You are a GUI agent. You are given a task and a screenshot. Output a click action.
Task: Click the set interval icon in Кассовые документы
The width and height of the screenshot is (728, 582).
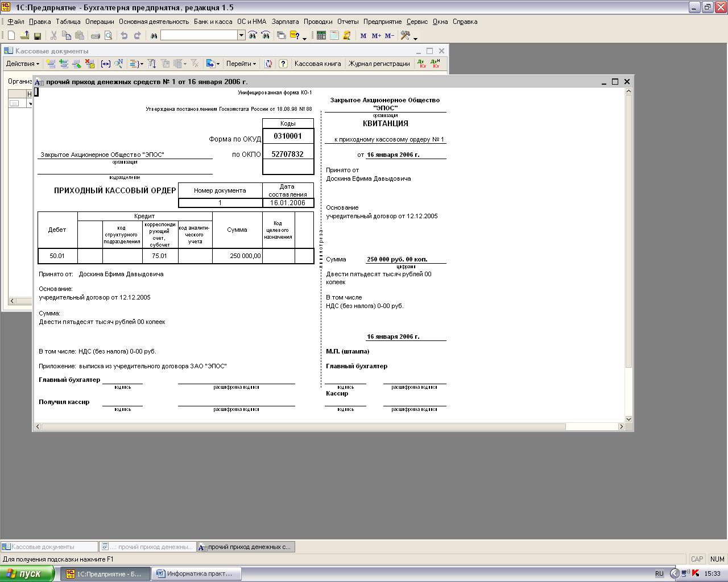105,64
